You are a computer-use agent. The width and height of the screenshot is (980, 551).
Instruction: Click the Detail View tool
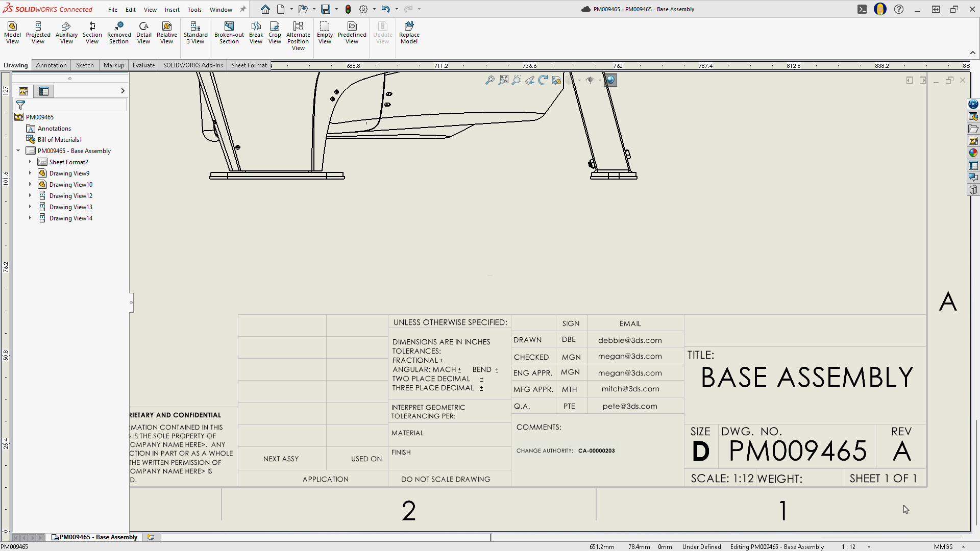143,33
